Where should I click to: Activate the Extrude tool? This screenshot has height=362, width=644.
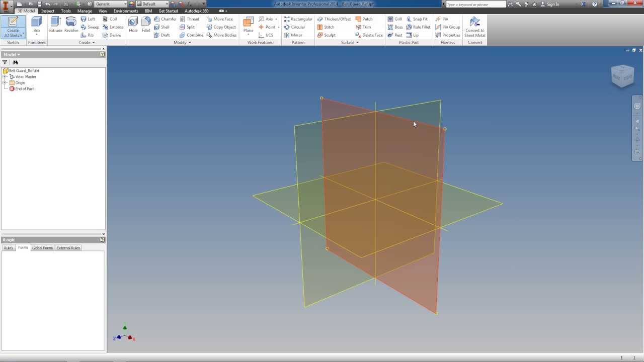click(x=55, y=25)
